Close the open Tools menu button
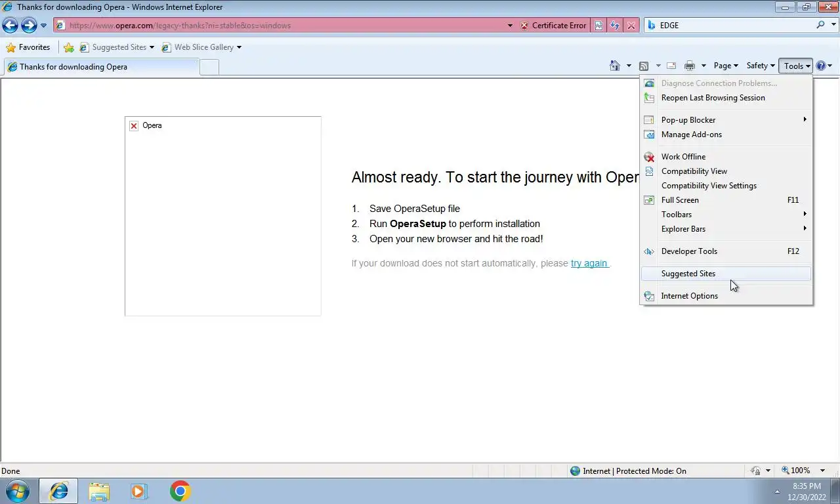Viewport: 840px width, 504px height. tap(796, 66)
